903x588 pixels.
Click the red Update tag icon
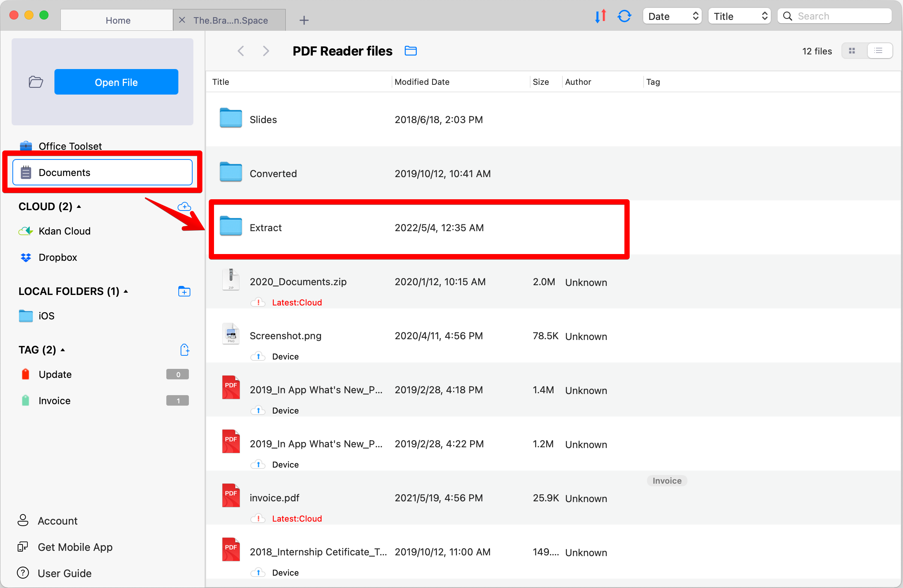pyautogui.click(x=26, y=374)
